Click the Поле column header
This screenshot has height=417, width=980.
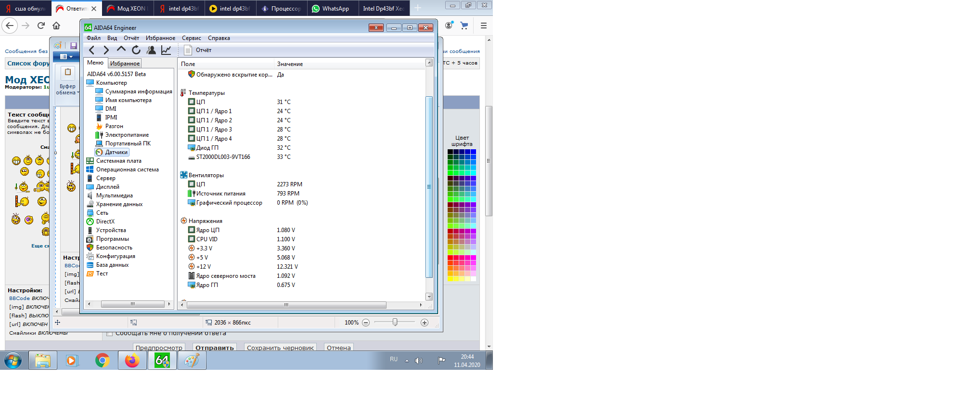point(226,64)
